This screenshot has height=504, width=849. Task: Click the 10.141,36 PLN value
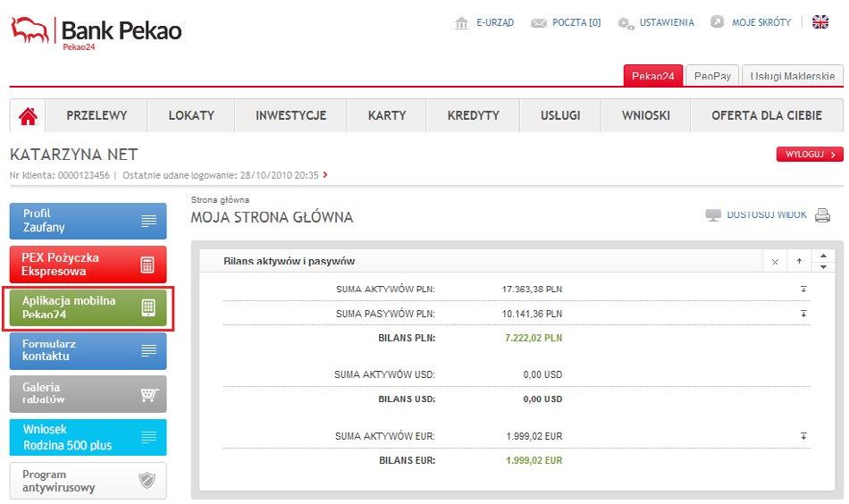click(532, 314)
